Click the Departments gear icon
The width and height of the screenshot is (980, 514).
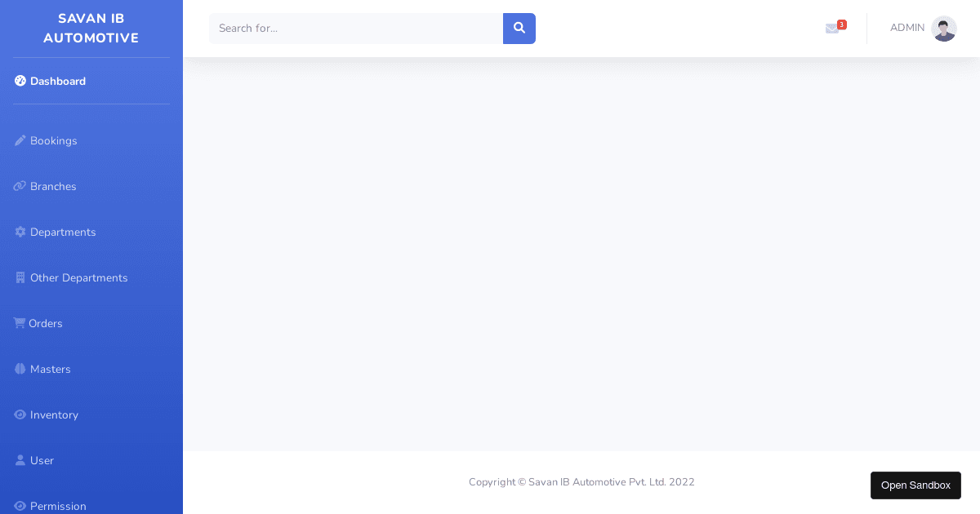tap(20, 232)
